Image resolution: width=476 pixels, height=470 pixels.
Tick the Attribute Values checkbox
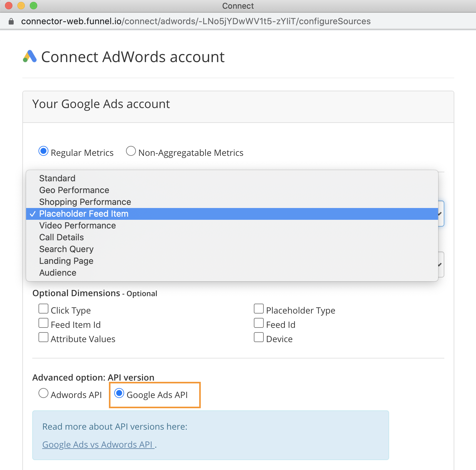(x=43, y=337)
